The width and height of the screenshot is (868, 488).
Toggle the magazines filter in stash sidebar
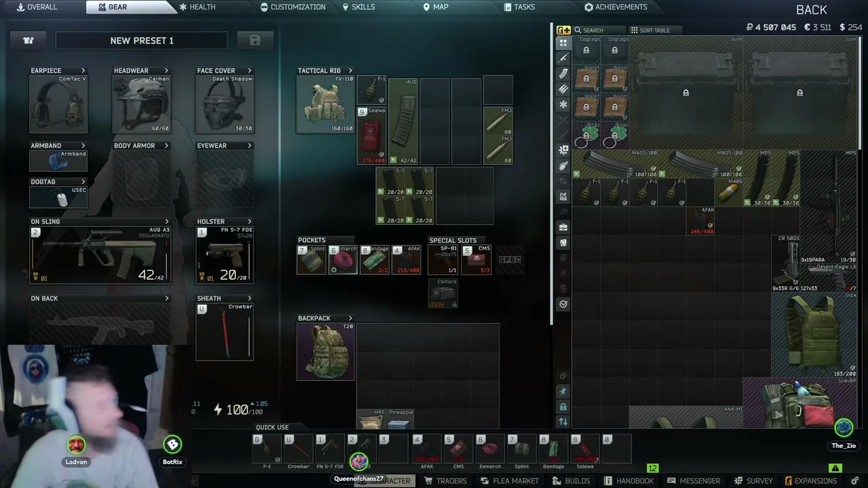point(564,74)
